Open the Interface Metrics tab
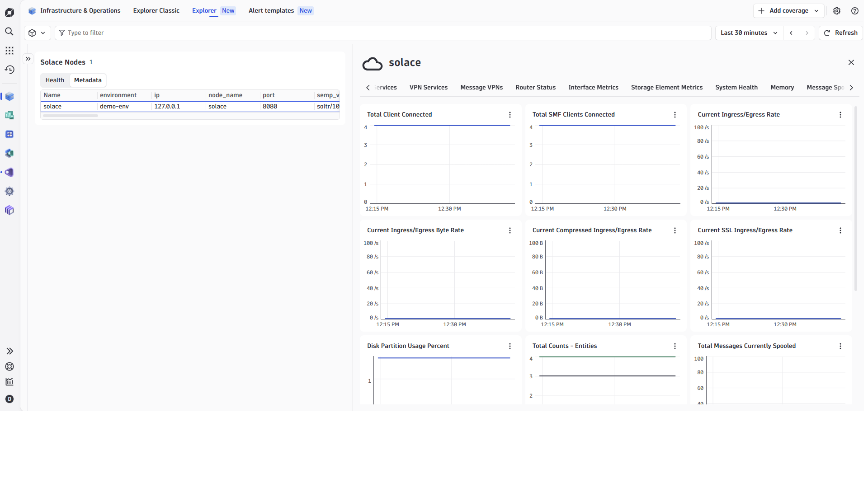The width and height of the screenshot is (868, 488). pyautogui.click(x=593, y=88)
